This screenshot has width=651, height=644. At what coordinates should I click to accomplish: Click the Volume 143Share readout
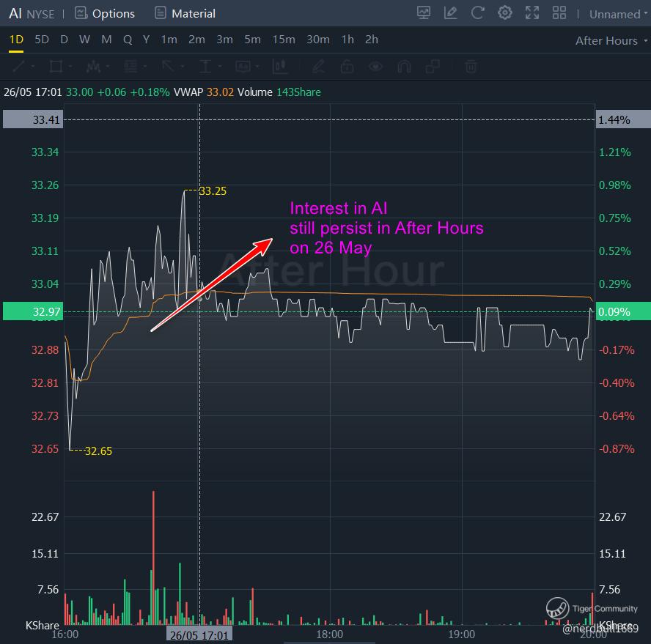[x=279, y=92]
